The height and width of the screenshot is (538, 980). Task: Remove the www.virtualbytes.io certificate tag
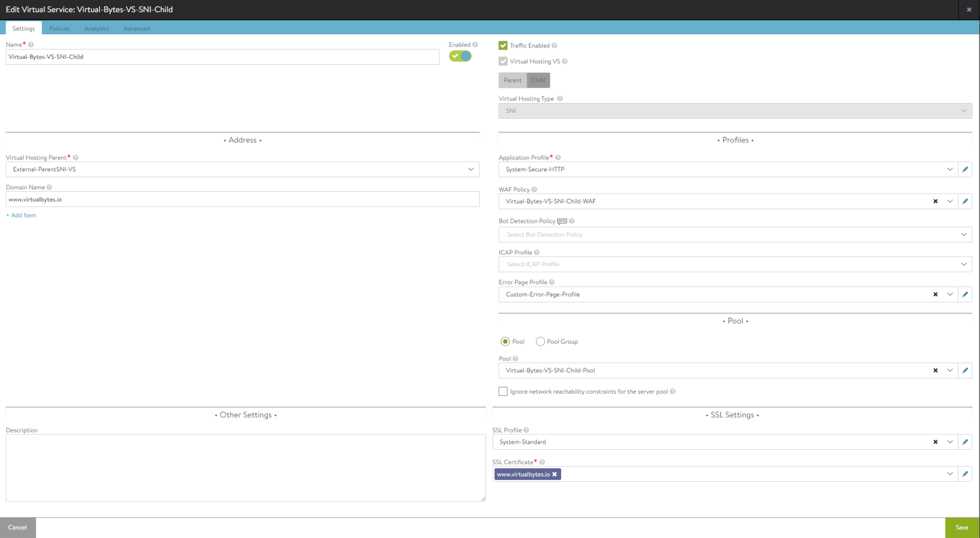pyautogui.click(x=554, y=474)
